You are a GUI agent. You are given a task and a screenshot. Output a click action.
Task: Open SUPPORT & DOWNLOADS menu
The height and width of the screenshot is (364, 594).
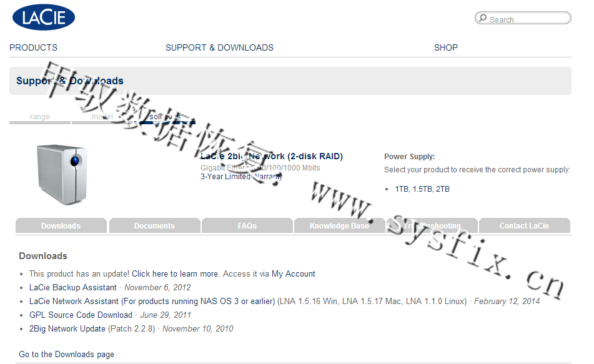click(x=219, y=47)
